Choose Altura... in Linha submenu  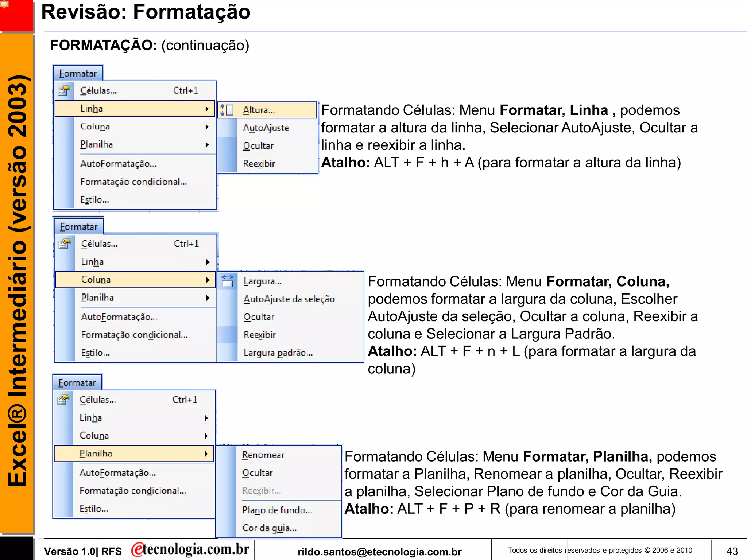point(267,110)
